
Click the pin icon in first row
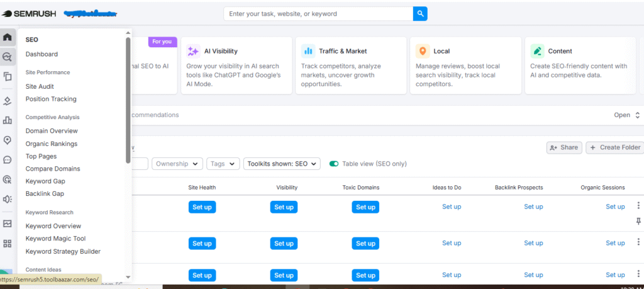point(638,222)
